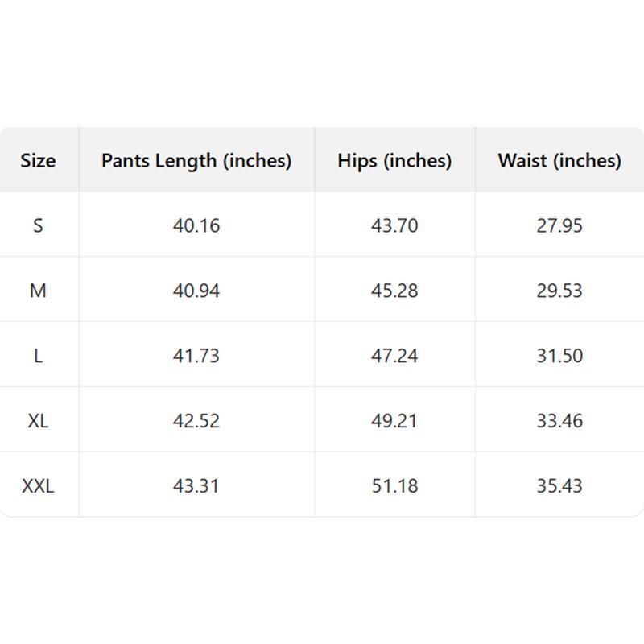Screen dimensions: 644x644
Task: Select the size L row label
Action: click(x=38, y=356)
